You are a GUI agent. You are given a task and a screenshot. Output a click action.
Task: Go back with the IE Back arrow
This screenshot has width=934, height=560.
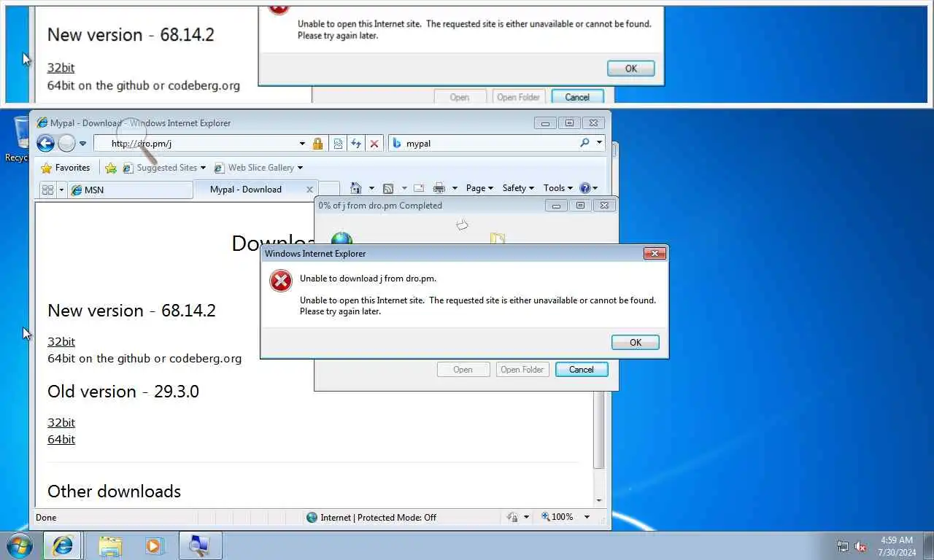click(x=45, y=143)
